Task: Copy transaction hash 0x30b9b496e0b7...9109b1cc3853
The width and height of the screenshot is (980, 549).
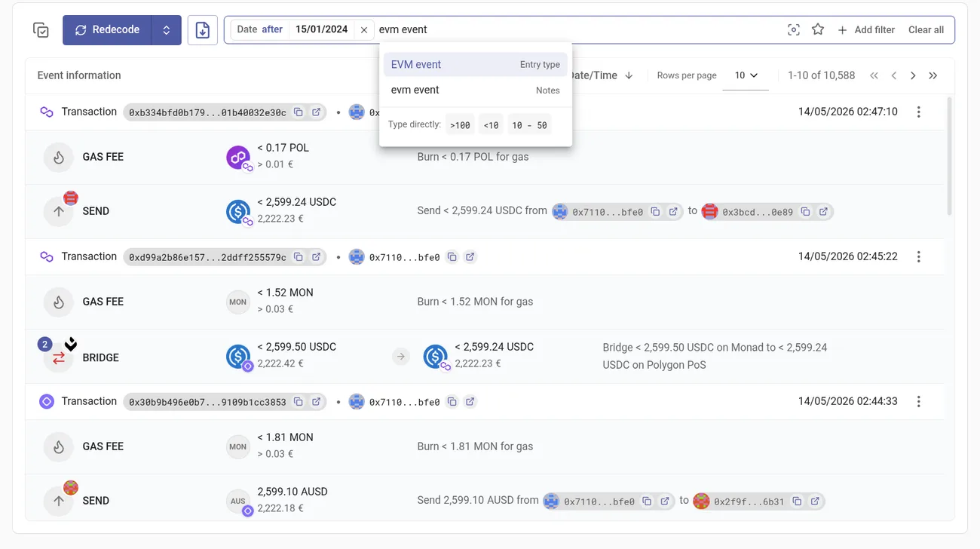Action: coord(299,401)
